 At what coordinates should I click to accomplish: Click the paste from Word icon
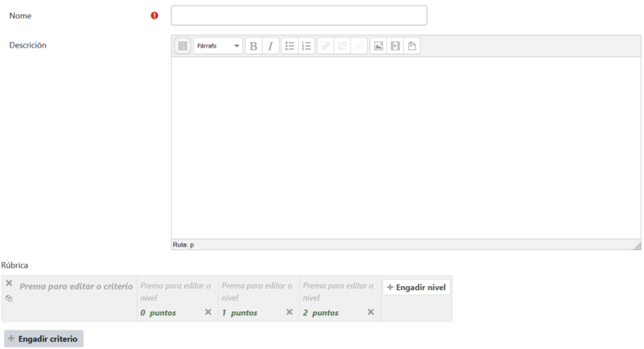click(412, 46)
